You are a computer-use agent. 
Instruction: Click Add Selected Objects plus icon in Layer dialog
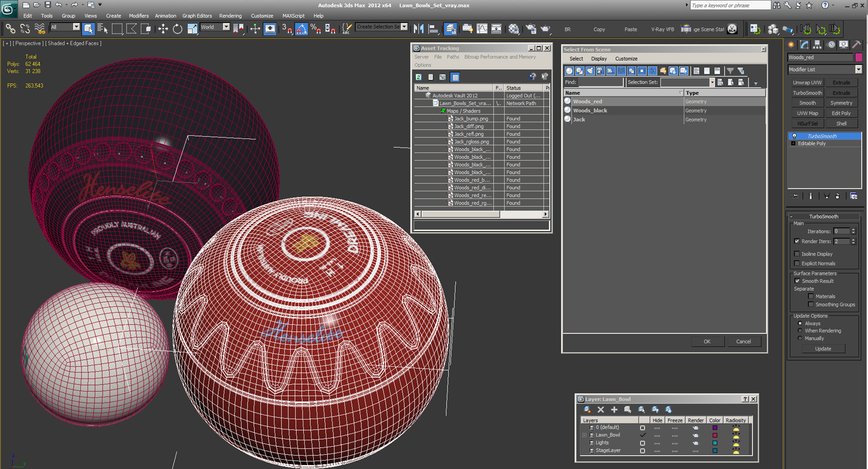click(x=614, y=410)
